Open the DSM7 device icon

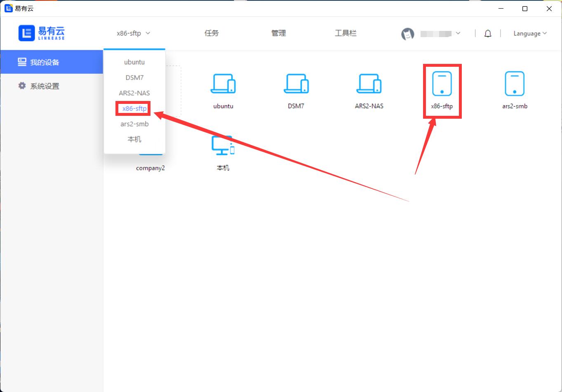[x=296, y=84]
